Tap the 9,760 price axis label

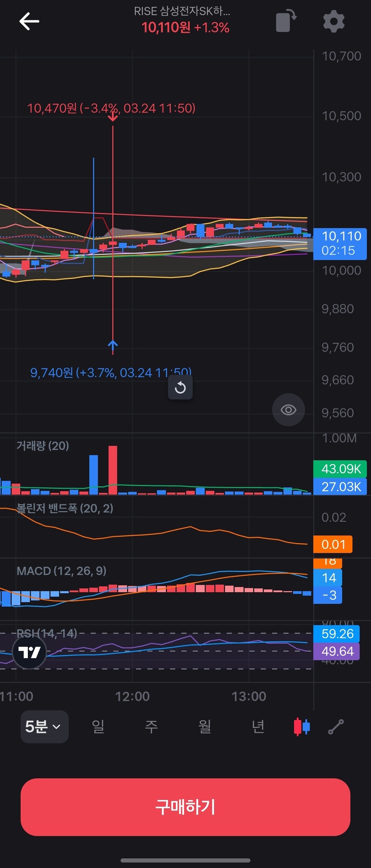(338, 348)
